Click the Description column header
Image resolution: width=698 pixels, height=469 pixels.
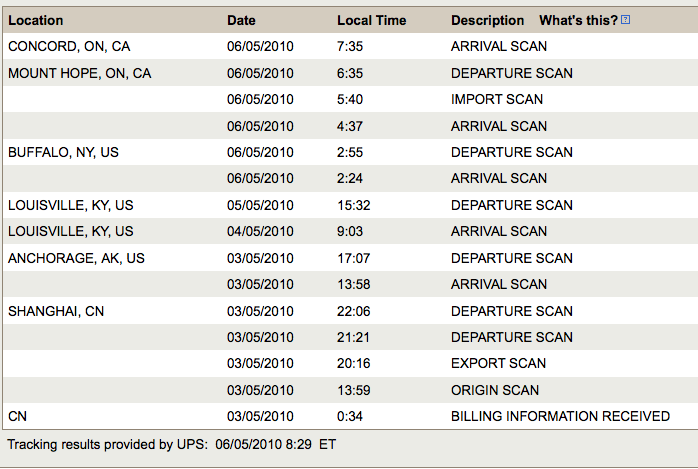(x=487, y=20)
